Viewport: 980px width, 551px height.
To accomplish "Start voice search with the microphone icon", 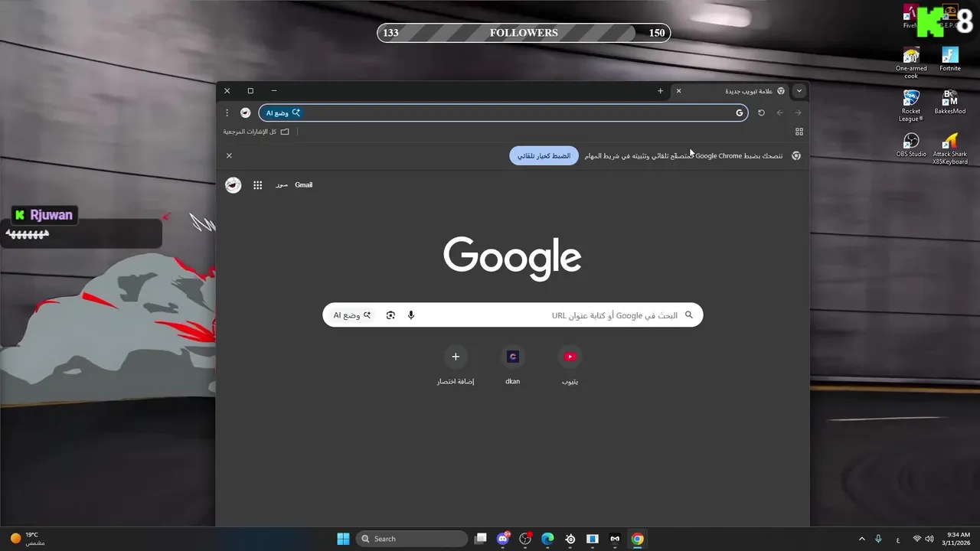I will (411, 315).
